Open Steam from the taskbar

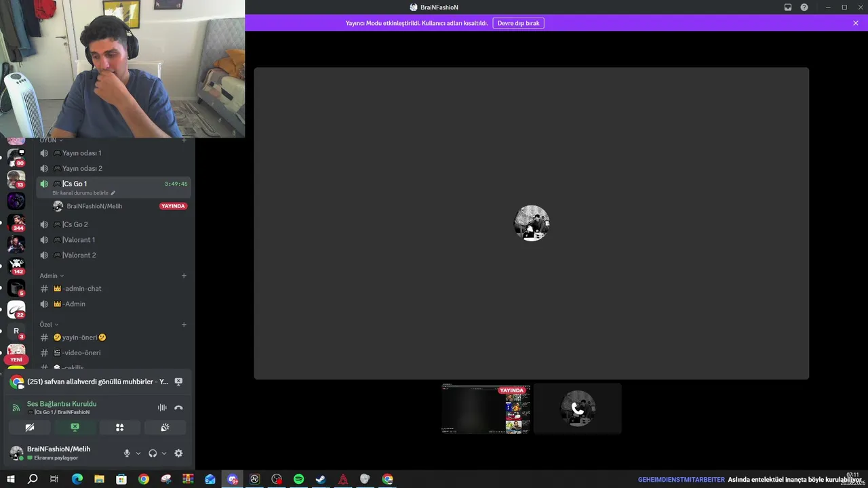pyautogui.click(x=321, y=479)
